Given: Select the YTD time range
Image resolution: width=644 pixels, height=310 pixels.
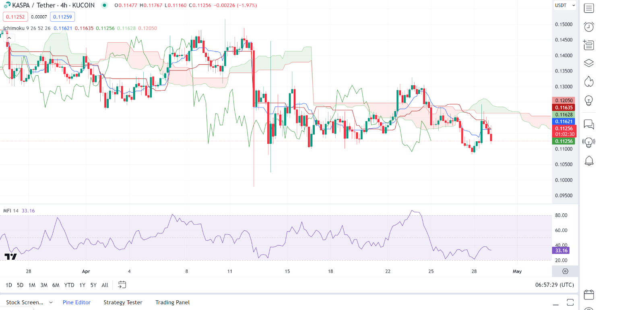Looking at the screenshot, I should (69, 285).
